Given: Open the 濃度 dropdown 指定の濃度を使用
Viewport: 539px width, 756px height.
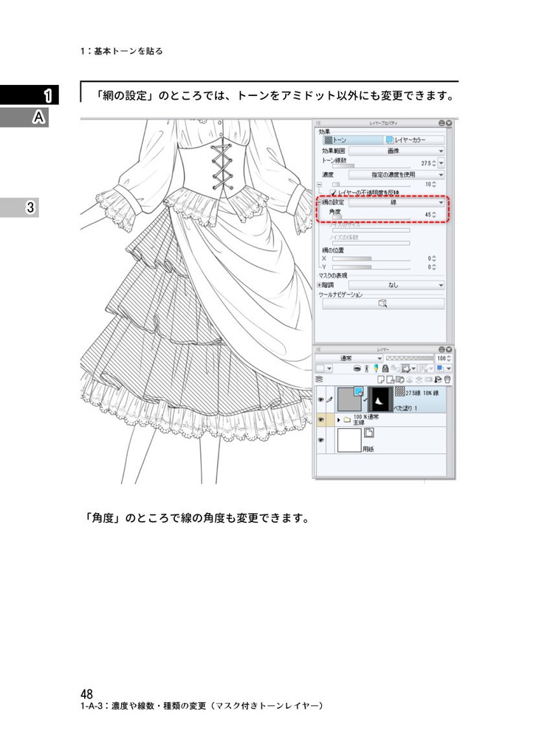Looking at the screenshot, I should click(x=396, y=174).
